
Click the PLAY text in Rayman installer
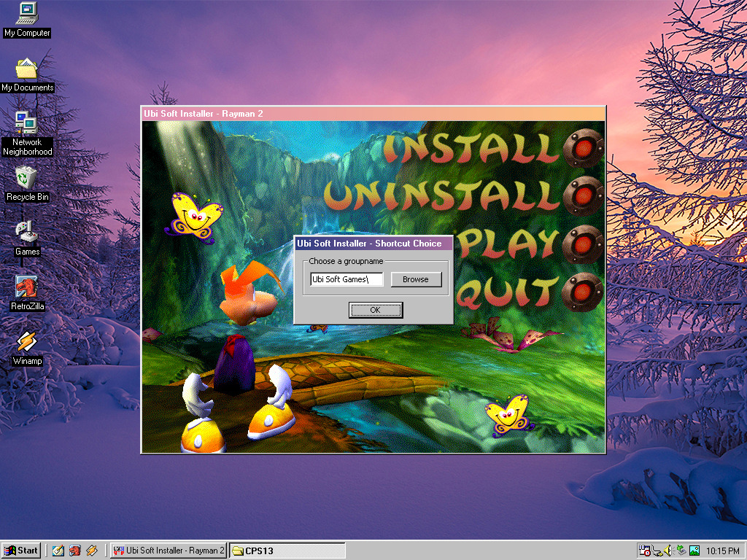click(x=508, y=244)
